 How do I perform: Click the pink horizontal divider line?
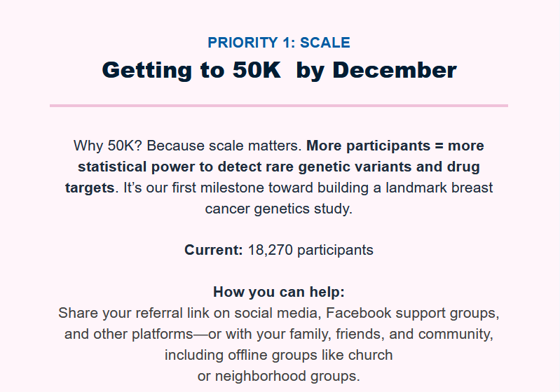[x=279, y=106]
